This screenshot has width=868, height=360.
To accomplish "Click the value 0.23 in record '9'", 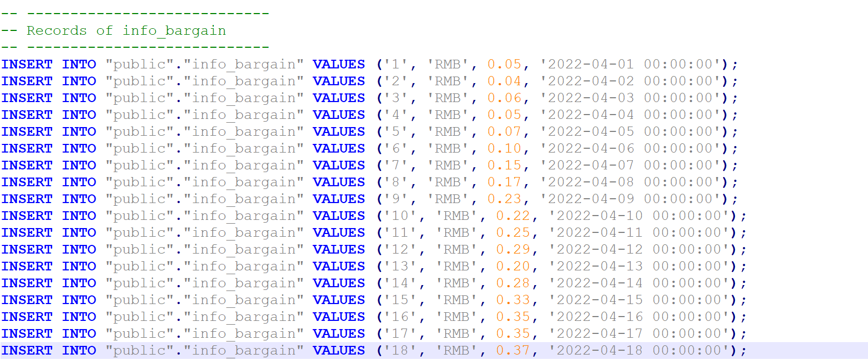I will tap(504, 199).
